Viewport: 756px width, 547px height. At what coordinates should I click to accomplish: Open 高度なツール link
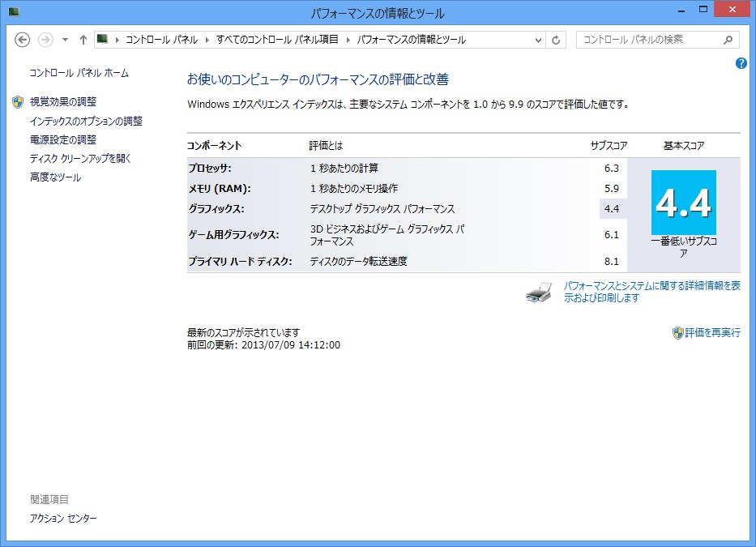[x=55, y=177]
